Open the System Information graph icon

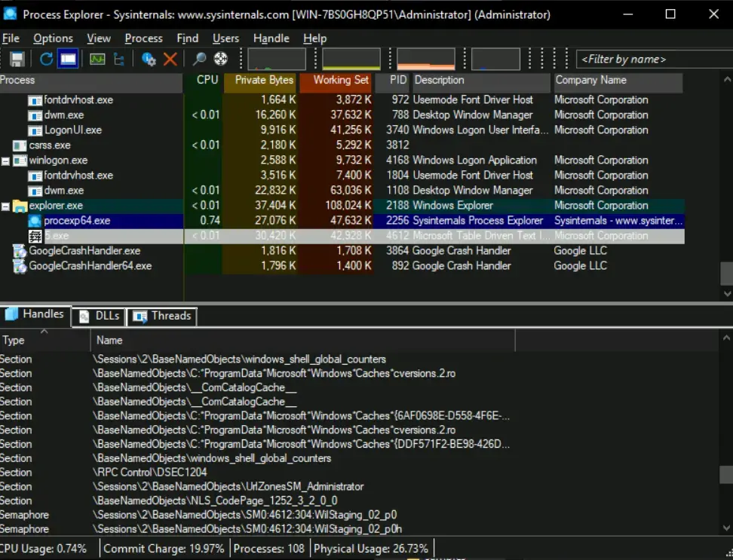(97, 59)
